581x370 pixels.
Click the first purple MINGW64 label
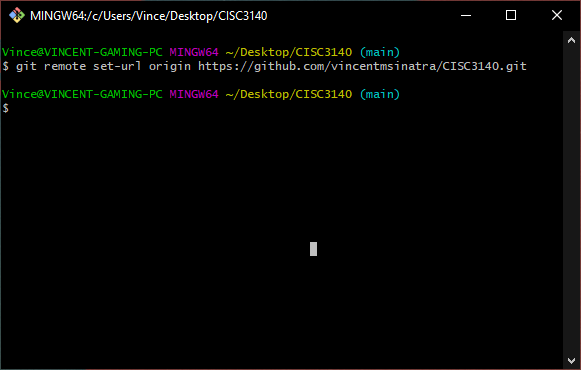pos(194,52)
